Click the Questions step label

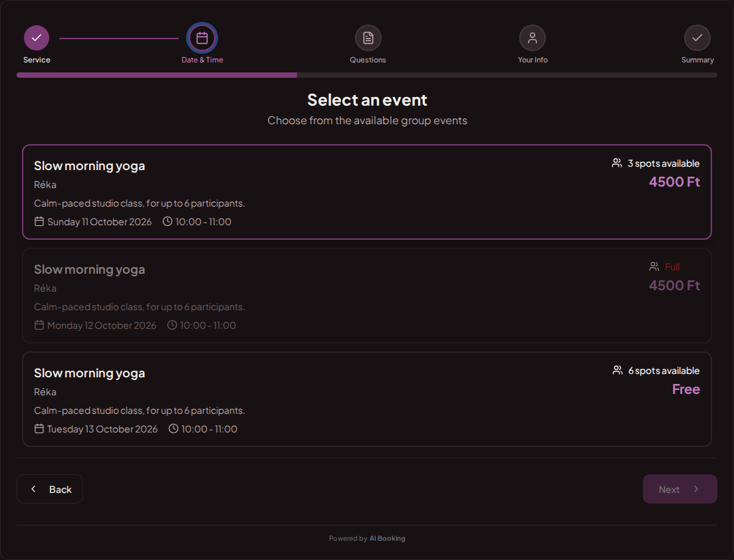pos(368,60)
